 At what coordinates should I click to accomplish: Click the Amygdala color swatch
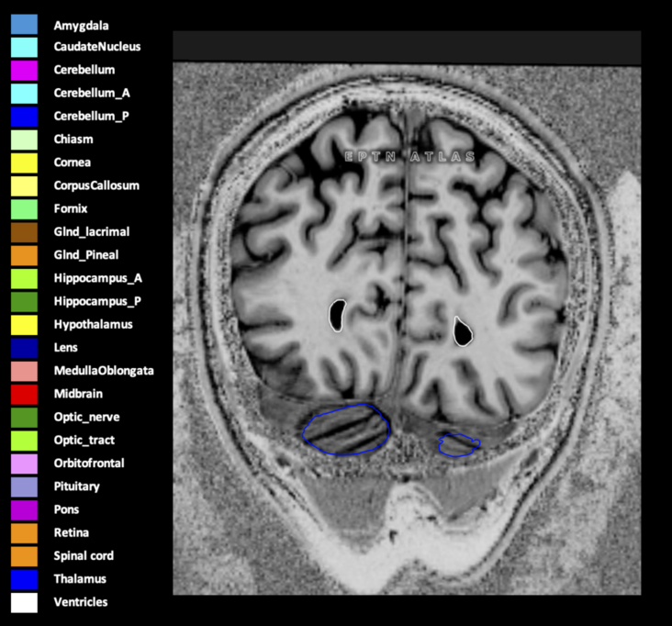click(x=24, y=25)
